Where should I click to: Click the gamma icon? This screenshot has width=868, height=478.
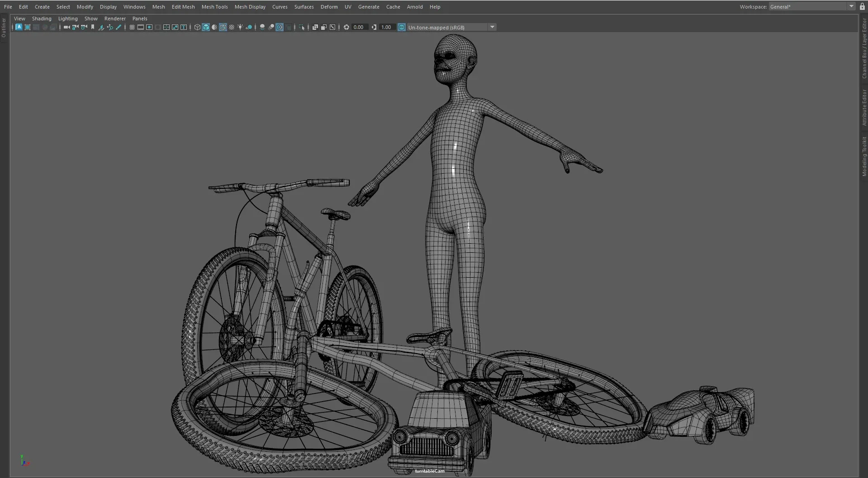[x=374, y=27]
